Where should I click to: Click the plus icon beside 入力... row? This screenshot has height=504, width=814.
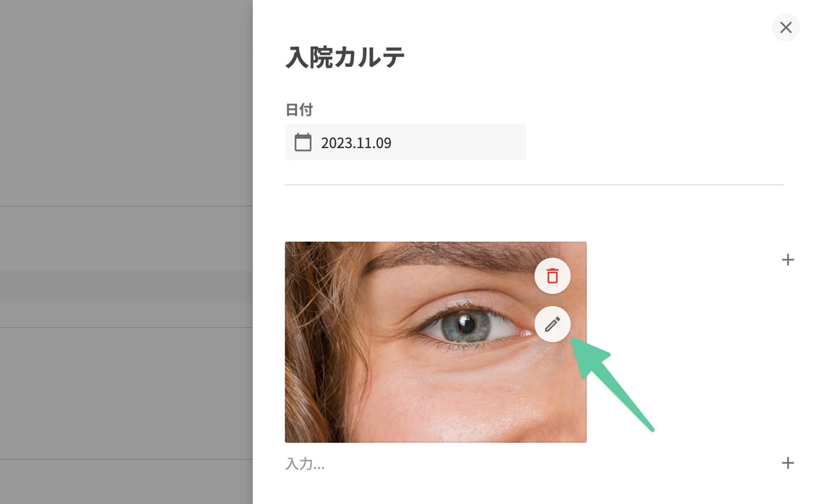[788, 463]
